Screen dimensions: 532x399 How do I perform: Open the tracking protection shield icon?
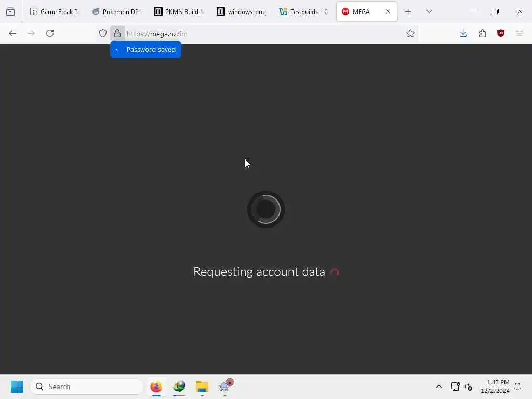103,33
